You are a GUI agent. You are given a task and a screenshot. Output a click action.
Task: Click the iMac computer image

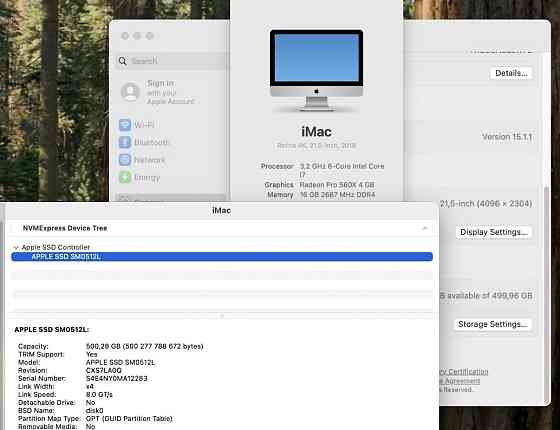click(x=316, y=71)
